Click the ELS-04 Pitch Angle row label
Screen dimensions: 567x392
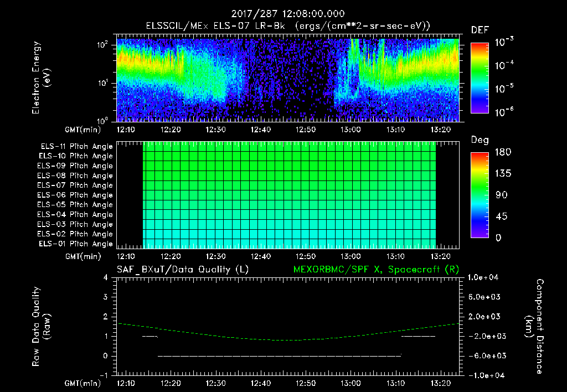75,215
